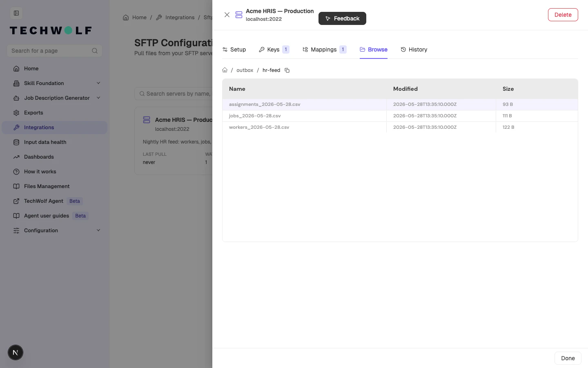Viewport: 588px width, 368px height.
Task: Open Integrations in the sidebar
Action: click(x=54, y=128)
